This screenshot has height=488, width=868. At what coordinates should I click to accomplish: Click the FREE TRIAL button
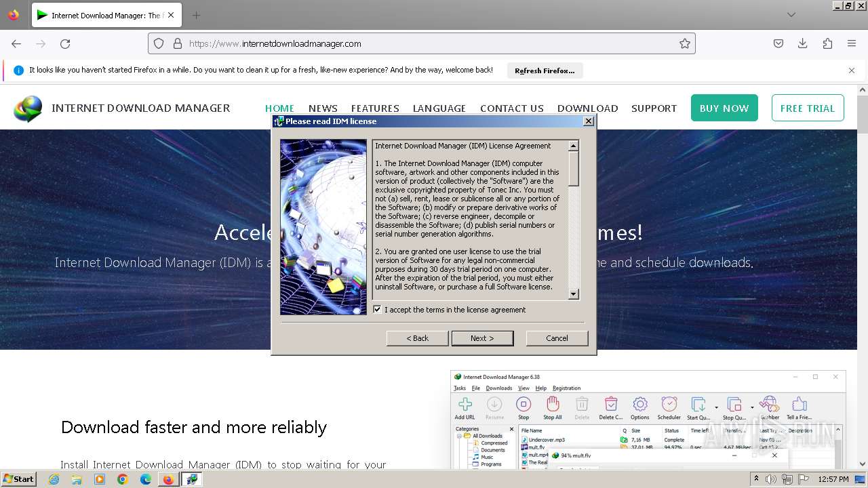pyautogui.click(x=808, y=108)
